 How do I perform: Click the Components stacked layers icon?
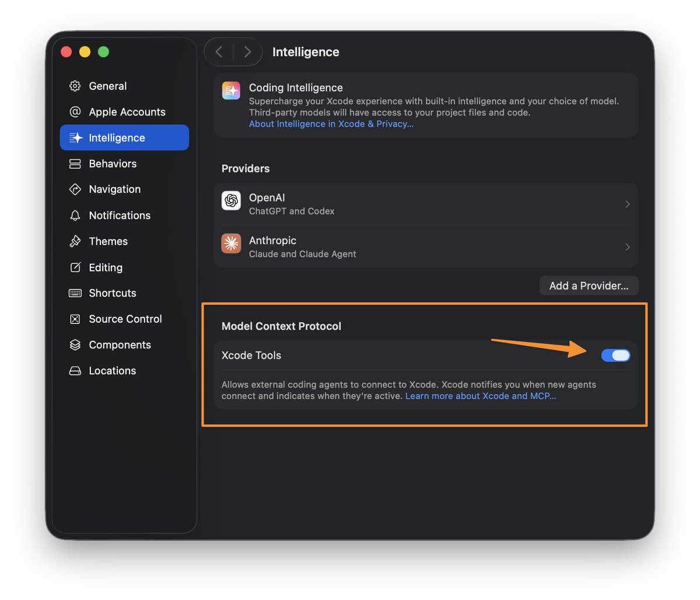(75, 345)
